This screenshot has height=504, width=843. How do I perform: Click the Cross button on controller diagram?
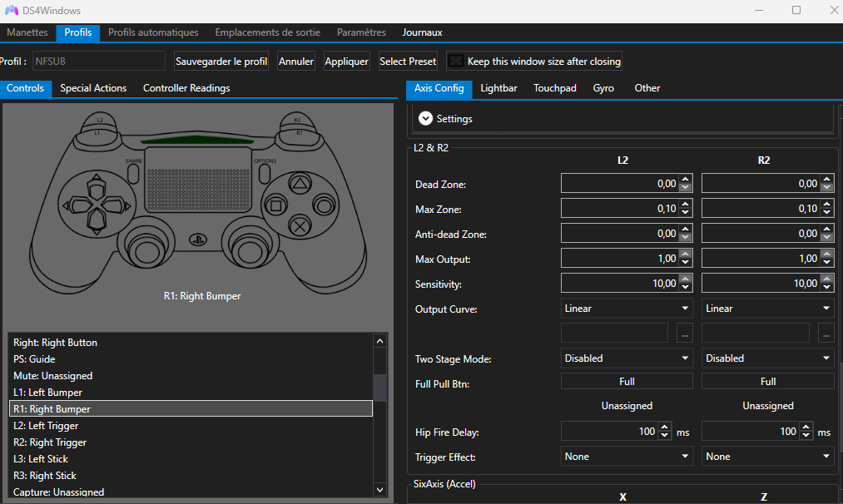tap(298, 225)
